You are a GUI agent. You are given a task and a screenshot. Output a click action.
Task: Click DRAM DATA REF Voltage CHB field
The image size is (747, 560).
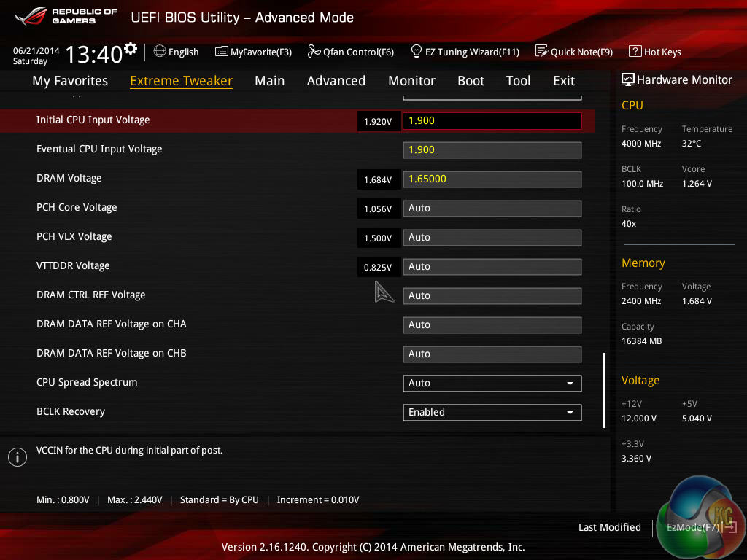[x=492, y=354]
